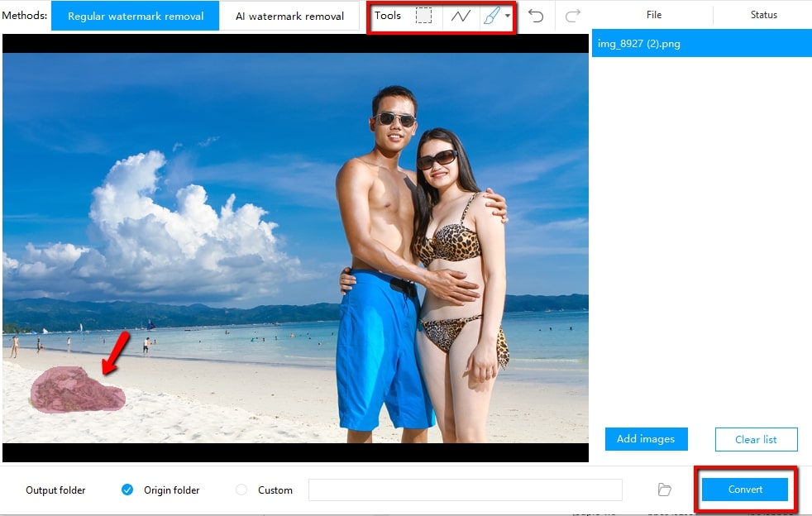Open the output folder browser icon
This screenshot has height=516, width=812.
coord(664,490)
